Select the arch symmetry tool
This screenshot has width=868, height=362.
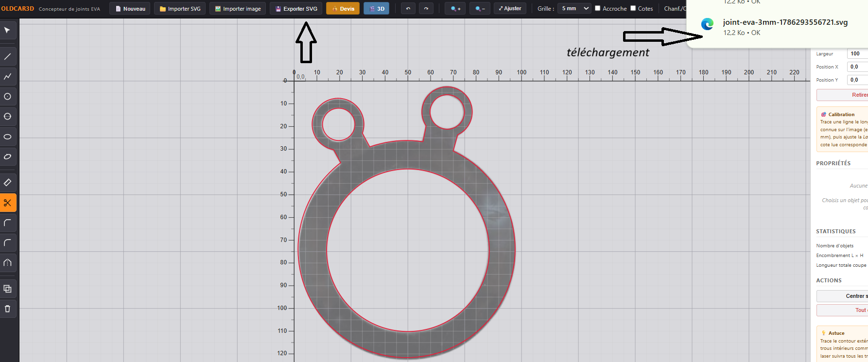[x=8, y=262]
